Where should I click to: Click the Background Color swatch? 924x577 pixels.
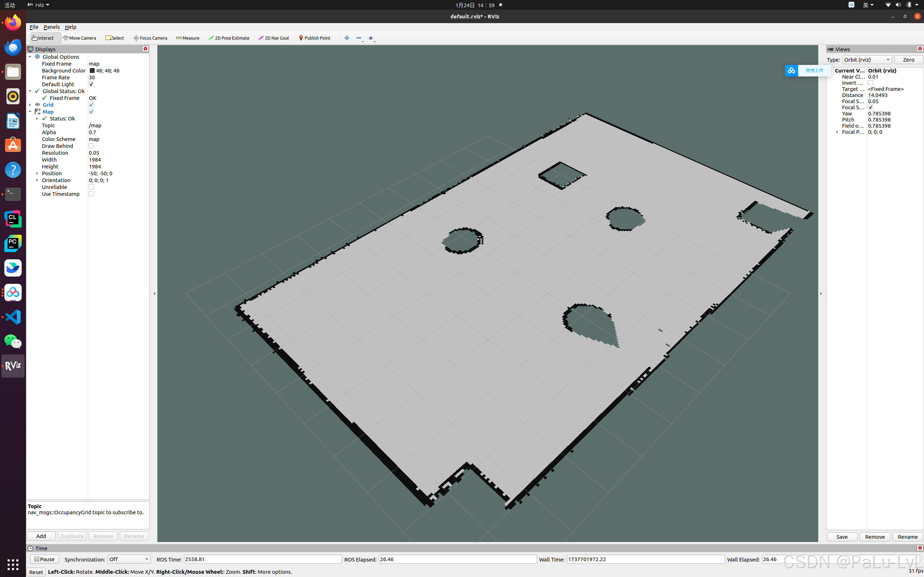click(x=92, y=71)
